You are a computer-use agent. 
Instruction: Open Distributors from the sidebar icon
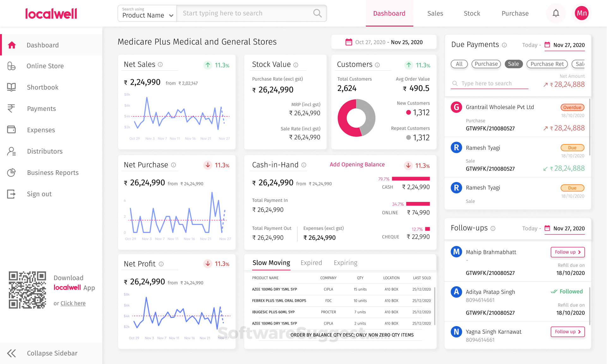click(12, 151)
